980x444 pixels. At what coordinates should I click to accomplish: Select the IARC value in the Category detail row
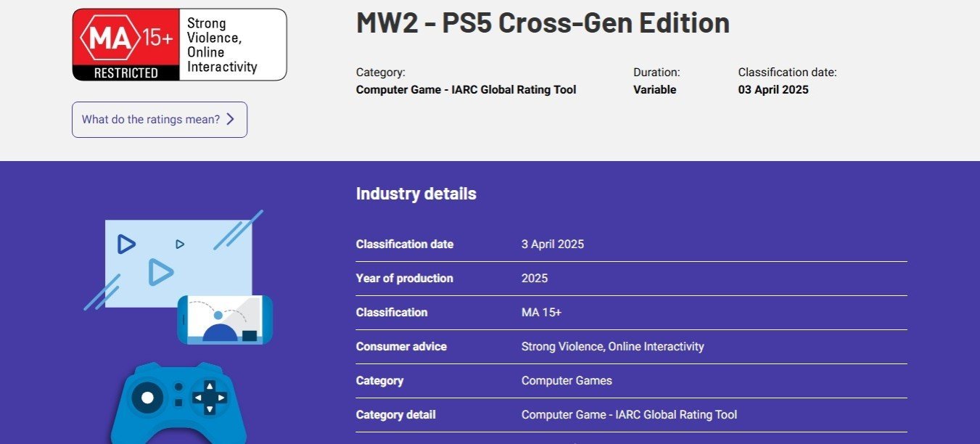[x=629, y=415]
